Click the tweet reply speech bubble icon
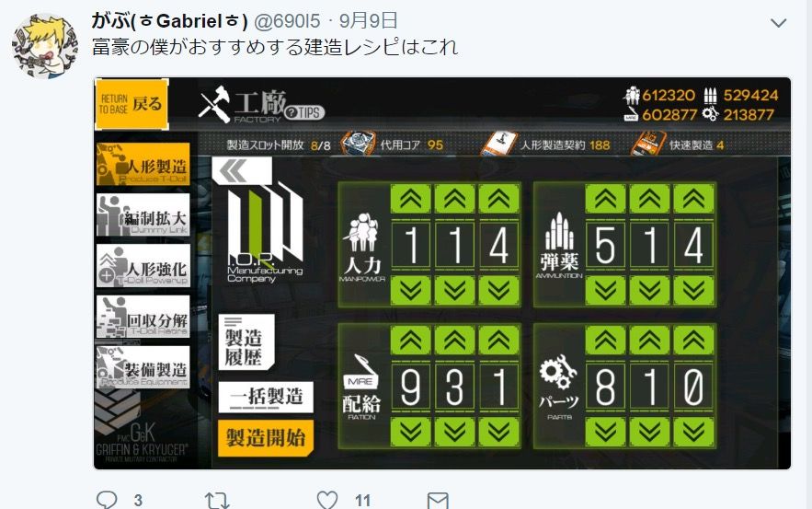Image resolution: width=812 pixels, height=509 pixels. pyautogui.click(x=107, y=500)
